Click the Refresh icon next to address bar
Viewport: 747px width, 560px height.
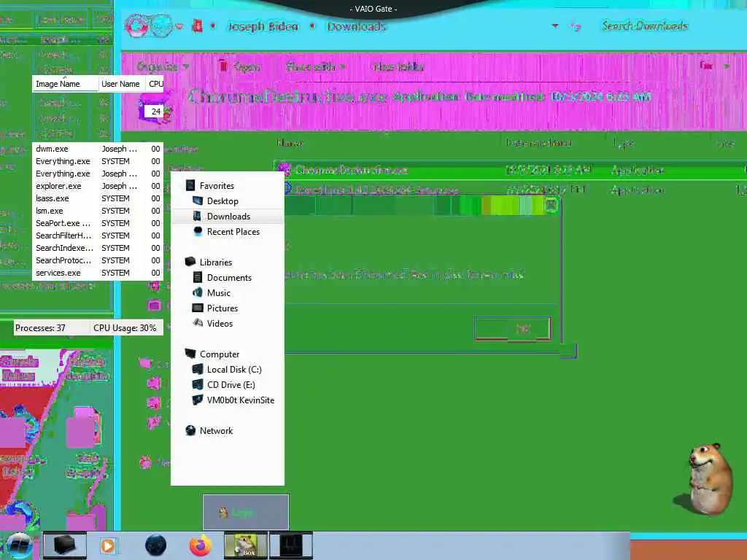click(576, 26)
